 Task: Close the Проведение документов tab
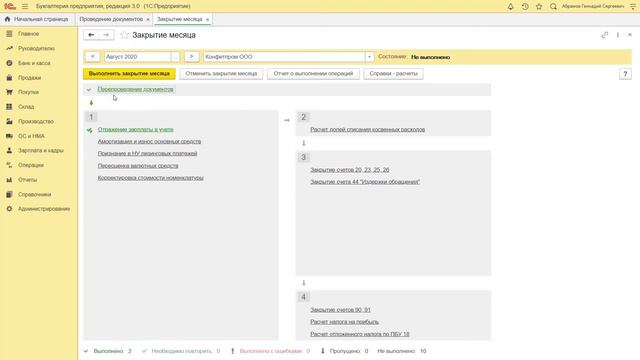(x=148, y=20)
